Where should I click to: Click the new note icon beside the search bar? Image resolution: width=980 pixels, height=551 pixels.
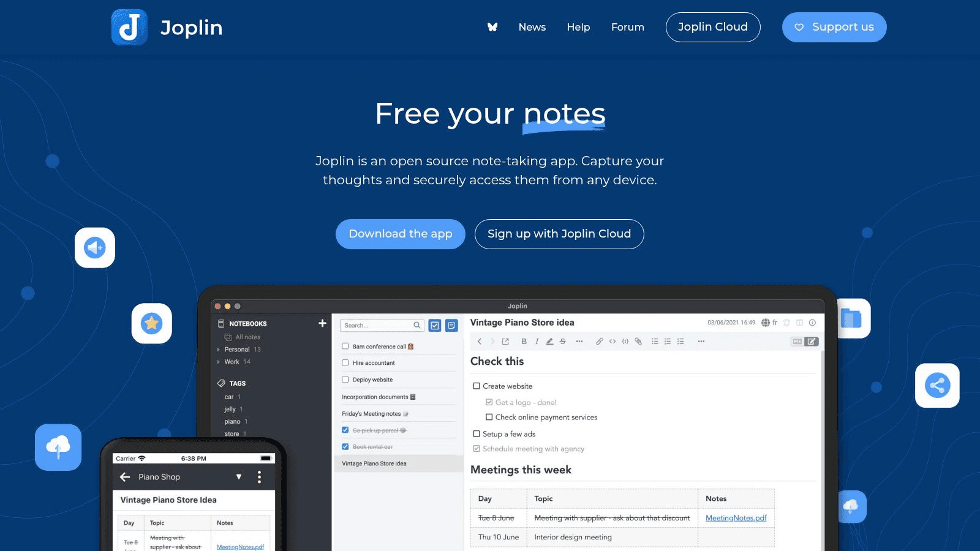click(451, 325)
